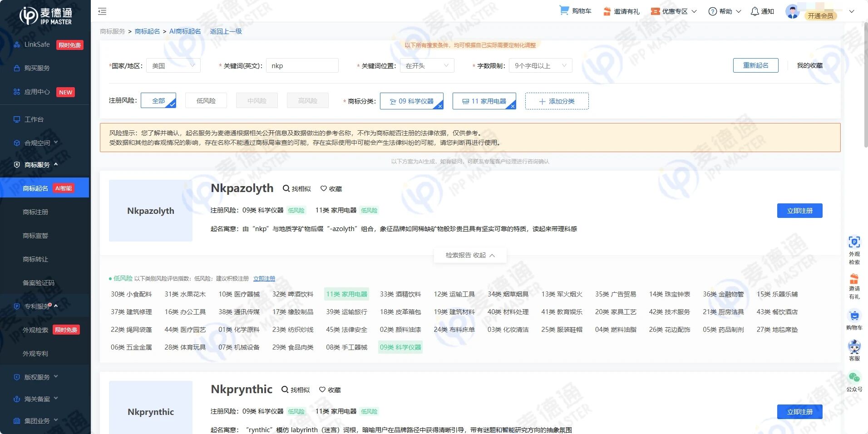
Task: Select the 低风险 registration risk filter
Action: [206, 101]
